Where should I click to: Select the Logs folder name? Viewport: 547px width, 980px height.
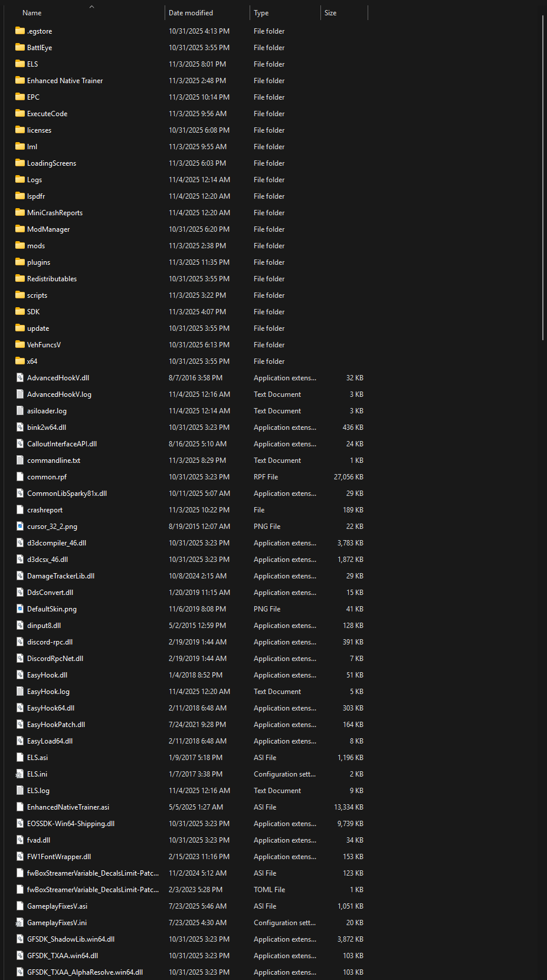click(34, 180)
